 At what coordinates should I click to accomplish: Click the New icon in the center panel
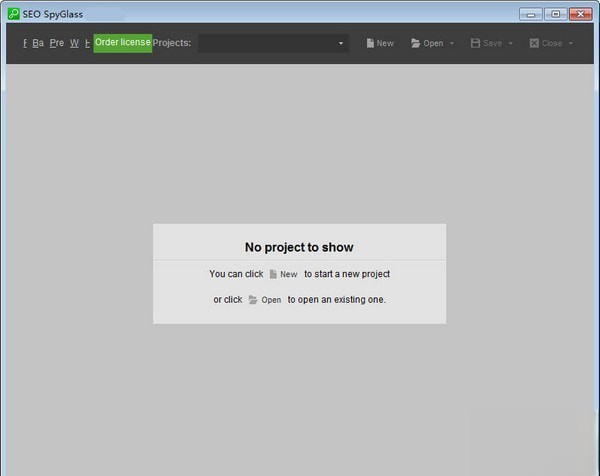tap(273, 274)
